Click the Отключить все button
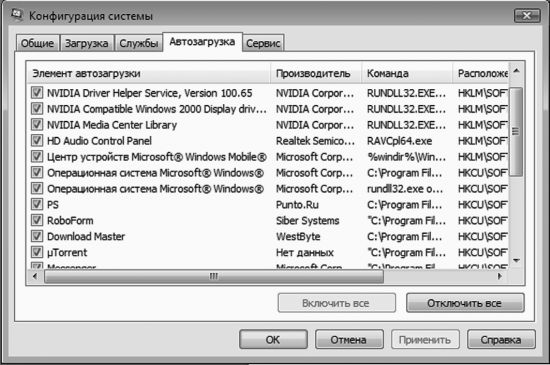 click(465, 303)
